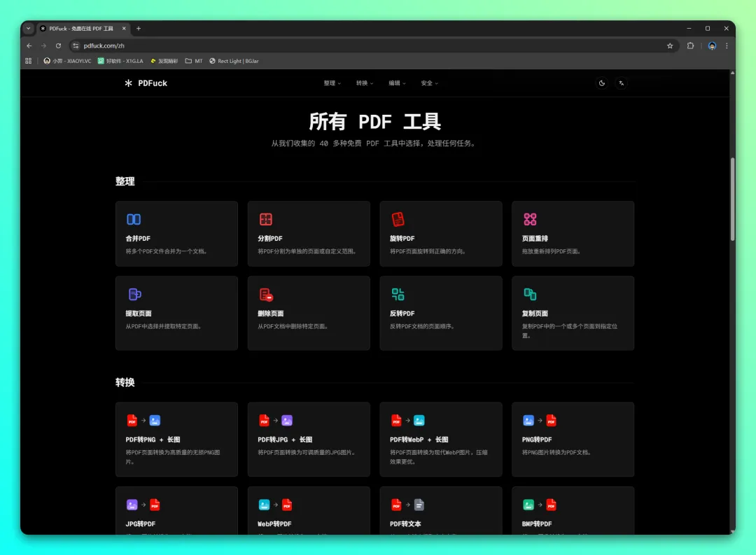Open the PDF转JPG + 长图 title
This screenshot has width=756, height=555.
click(x=285, y=440)
